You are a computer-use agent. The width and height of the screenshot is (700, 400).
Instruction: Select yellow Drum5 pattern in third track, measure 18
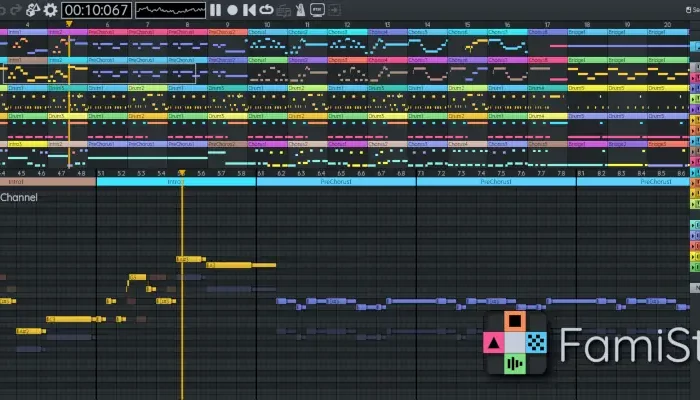coord(588,88)
